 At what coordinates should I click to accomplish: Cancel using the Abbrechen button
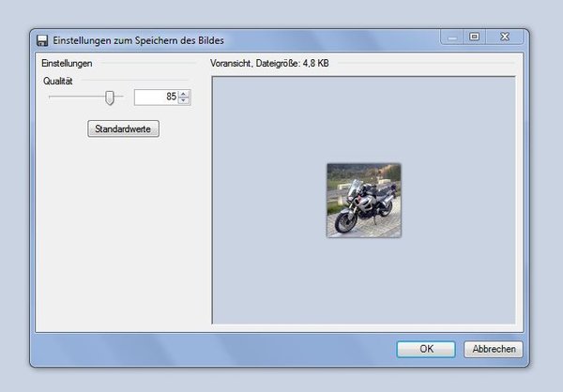pos(493,349)
